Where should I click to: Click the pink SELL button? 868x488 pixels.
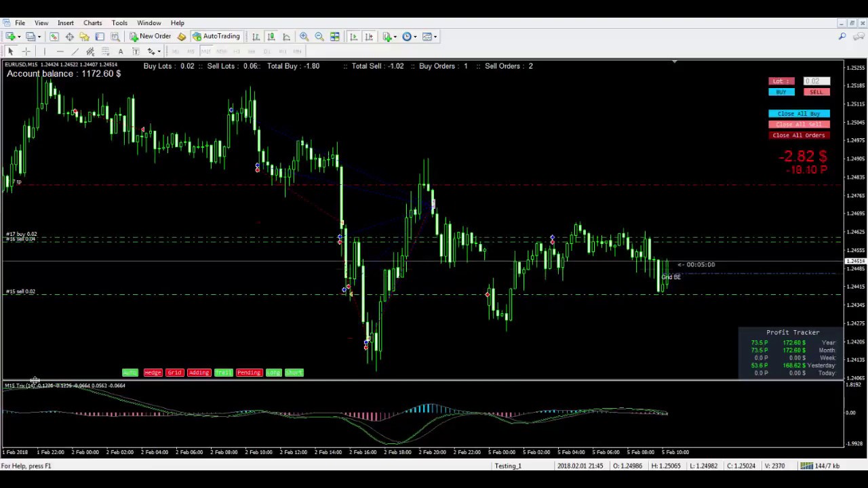click(816, 92)
